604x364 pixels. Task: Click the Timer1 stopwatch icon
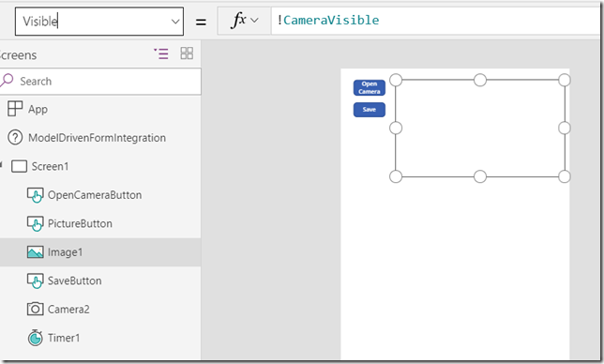[x=35, y=338]
